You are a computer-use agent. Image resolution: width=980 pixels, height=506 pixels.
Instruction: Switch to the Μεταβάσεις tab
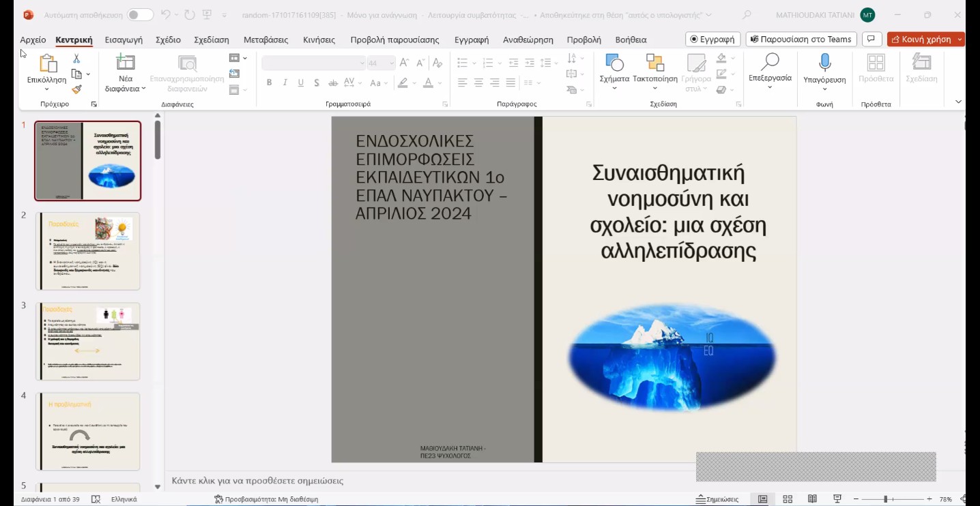(x=266, y=40)
